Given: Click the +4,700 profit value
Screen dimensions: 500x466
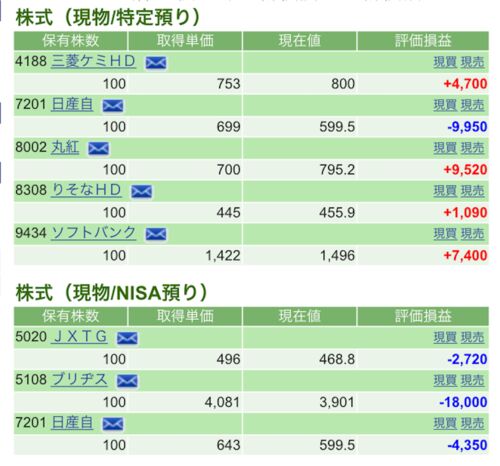Looking at the screenshot, I should [465, 84].
